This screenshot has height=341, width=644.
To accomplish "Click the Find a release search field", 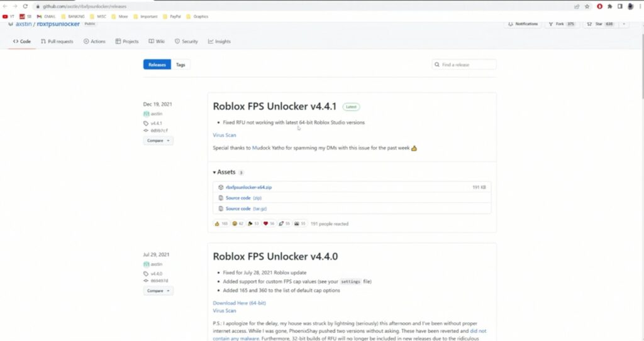I will tap(464, 65).
